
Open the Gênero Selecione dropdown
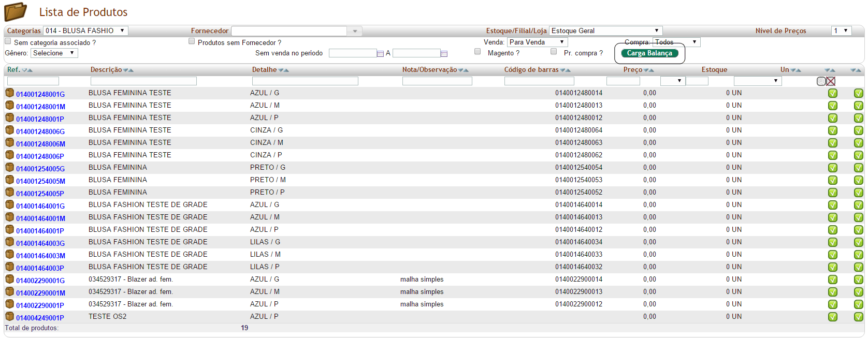point(54,53)
